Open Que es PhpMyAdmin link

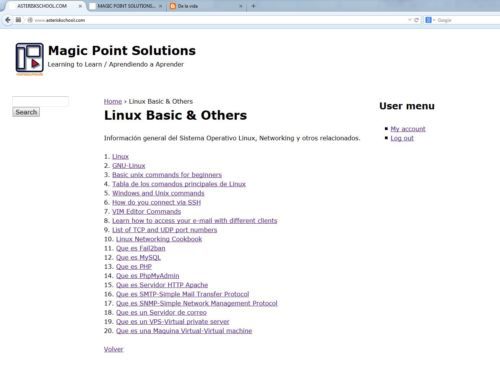148,276
